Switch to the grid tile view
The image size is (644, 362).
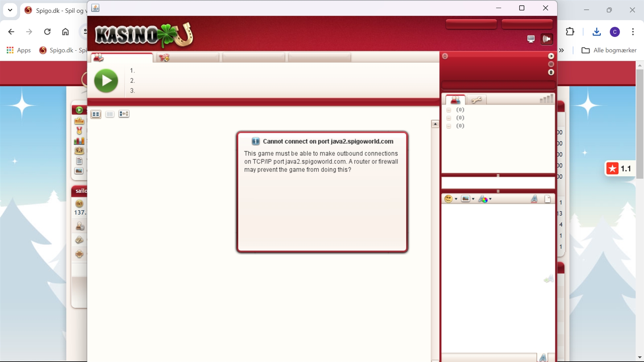[x=96, y=114]
